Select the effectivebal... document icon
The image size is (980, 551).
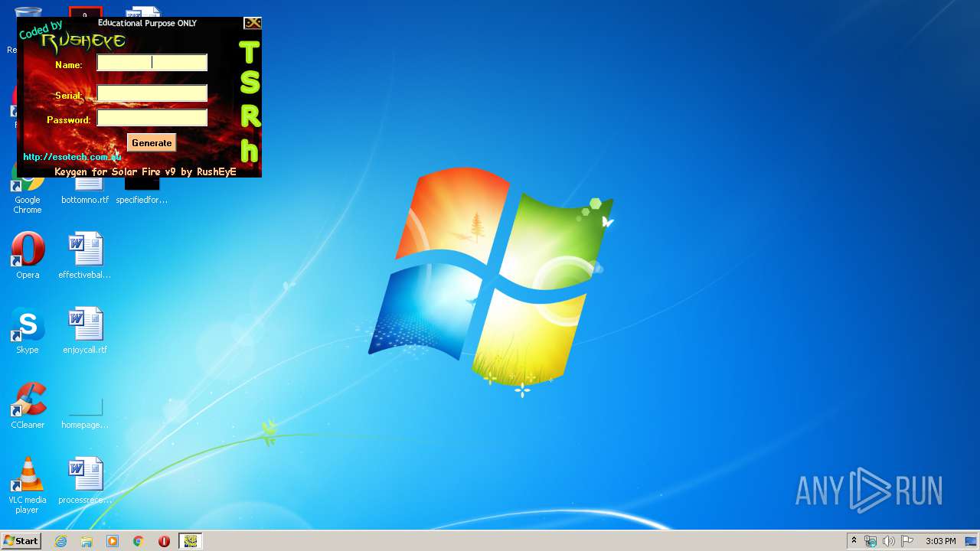[85, 256]
